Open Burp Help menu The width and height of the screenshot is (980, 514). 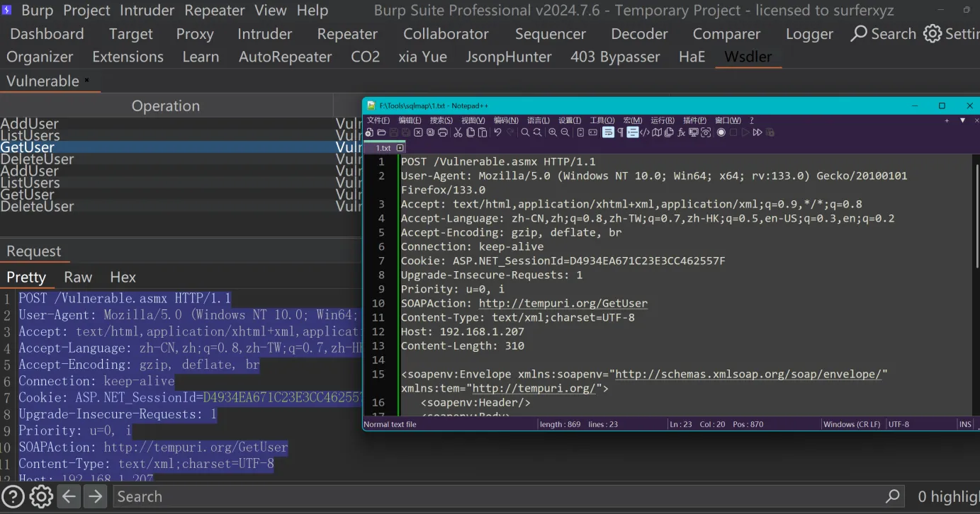312,11
